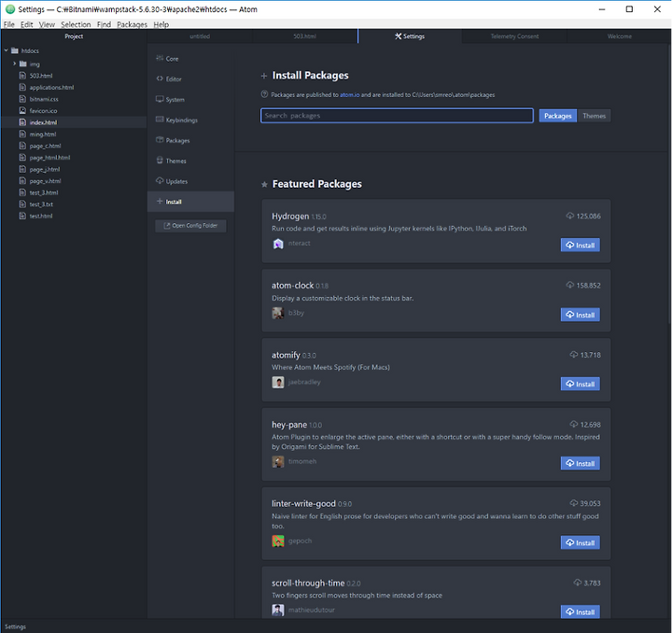Open the linter-write-good package title

303,503
